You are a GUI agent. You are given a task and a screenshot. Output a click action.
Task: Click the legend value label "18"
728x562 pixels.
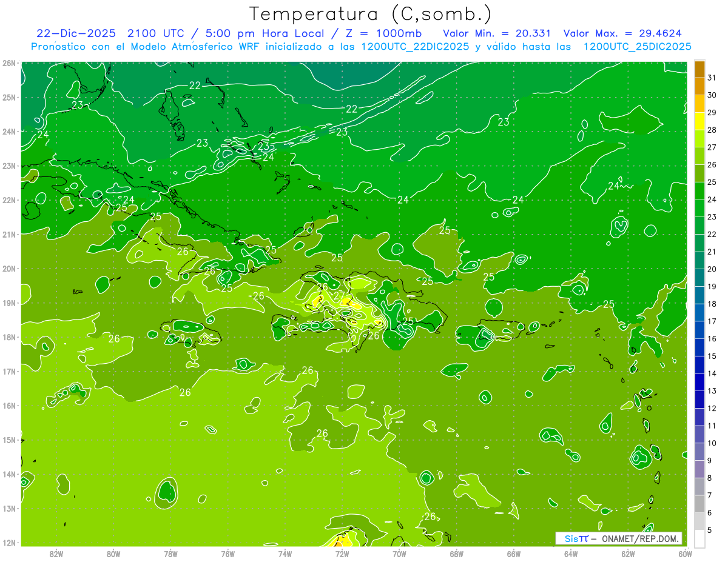pos(712,304)
